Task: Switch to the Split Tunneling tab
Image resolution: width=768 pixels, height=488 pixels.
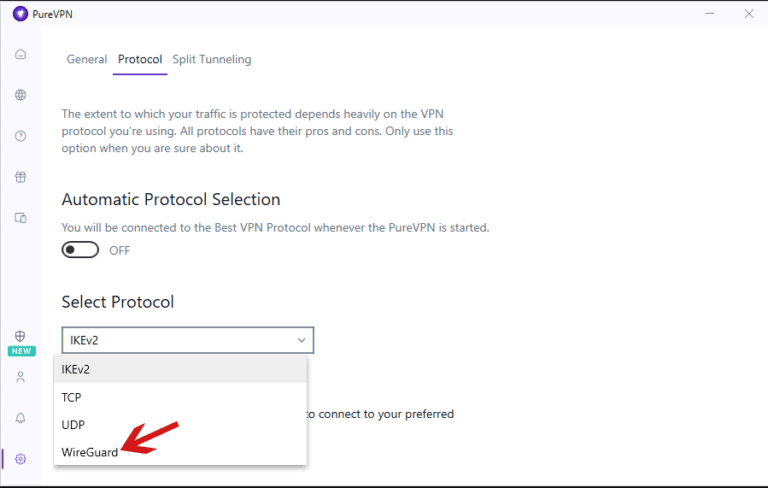Action: 212,59
